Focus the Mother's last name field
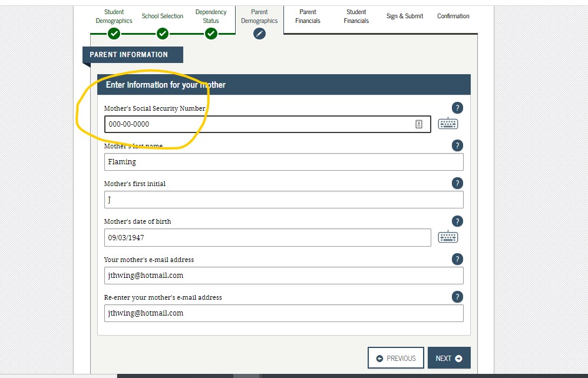588x378 pixels. pos(283,162)
